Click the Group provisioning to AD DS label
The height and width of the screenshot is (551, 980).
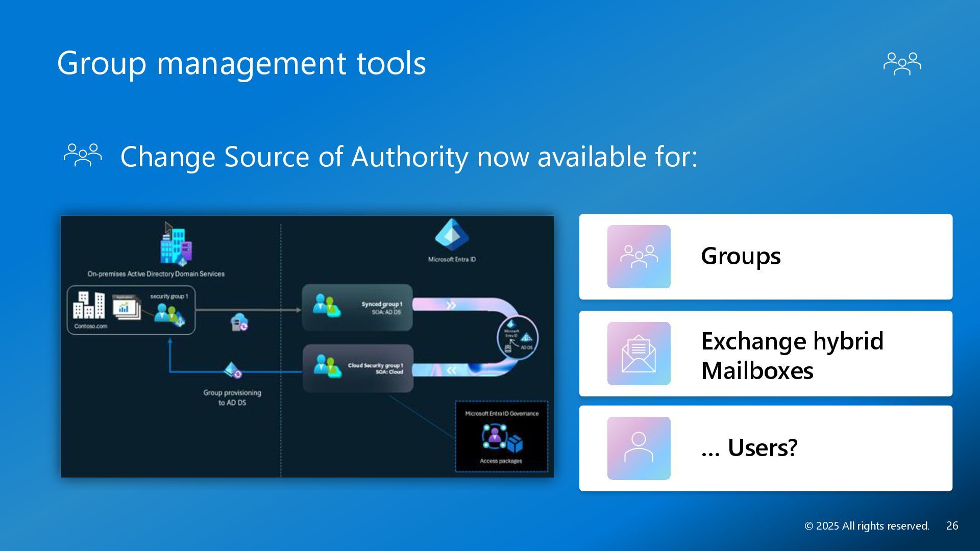[232, 397]
